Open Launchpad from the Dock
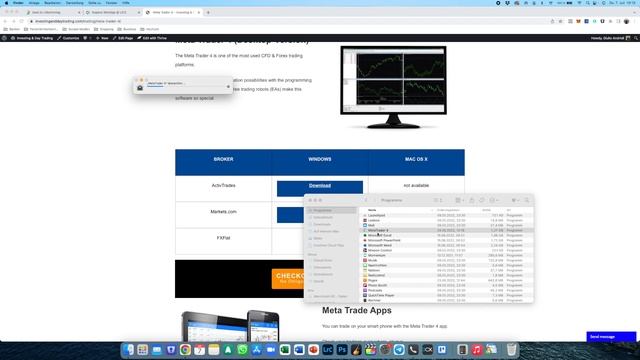Screen dimensions: 640x360 [142, 350]
